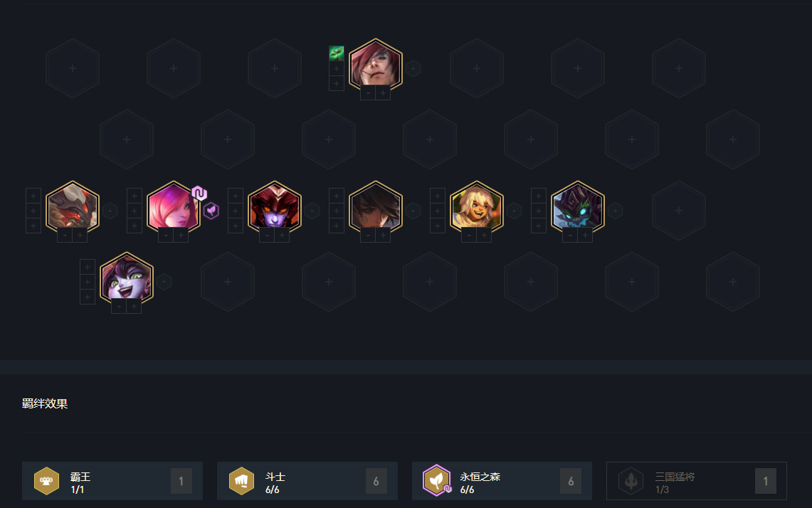Open the 斗士 6/6 trait card
The height and width of the screenshot is (508, 812).
[307, 481]
